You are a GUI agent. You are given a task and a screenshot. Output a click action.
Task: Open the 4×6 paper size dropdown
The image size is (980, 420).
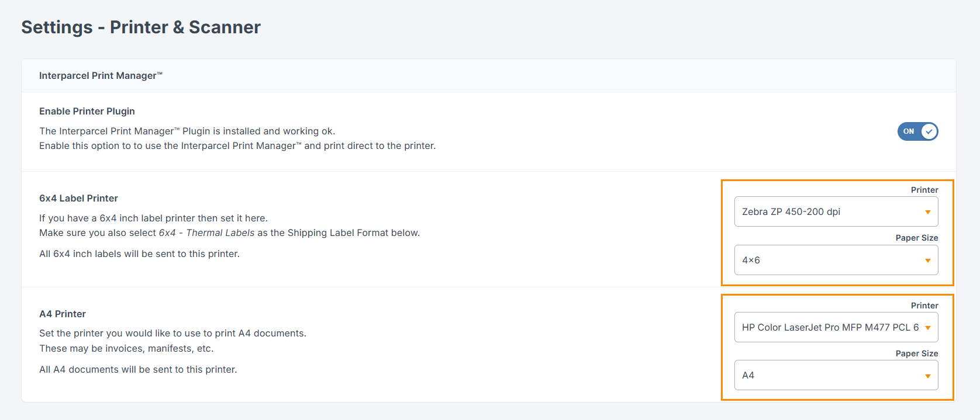click(x=830, y=260)
